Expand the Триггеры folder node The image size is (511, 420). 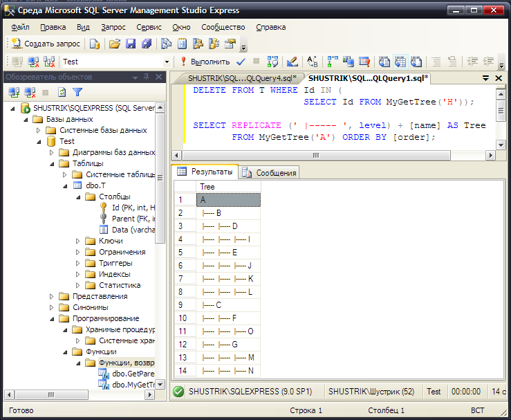pyautogui.click(x=77, y=264)
